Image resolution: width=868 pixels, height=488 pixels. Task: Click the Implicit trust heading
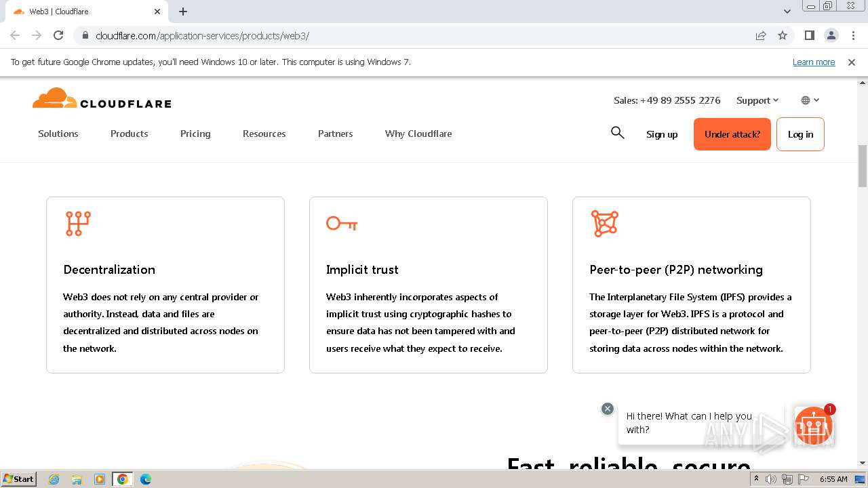click(x=362, y=270)
